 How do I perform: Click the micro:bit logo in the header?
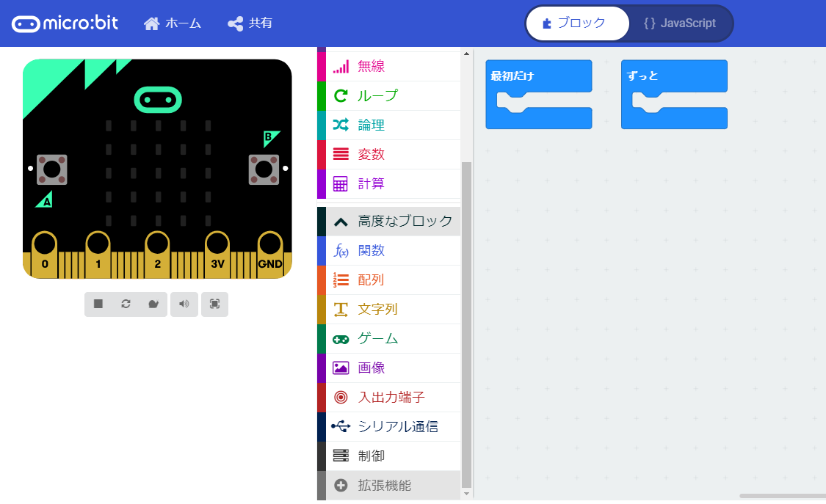63,23
